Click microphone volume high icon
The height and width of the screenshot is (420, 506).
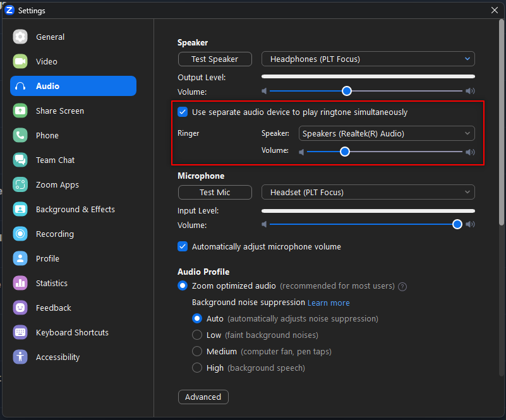[470, 224]
